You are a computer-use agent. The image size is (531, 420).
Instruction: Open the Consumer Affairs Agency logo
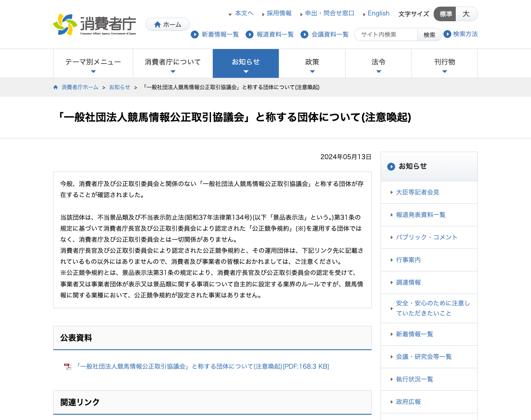click(x=94, y=24)
